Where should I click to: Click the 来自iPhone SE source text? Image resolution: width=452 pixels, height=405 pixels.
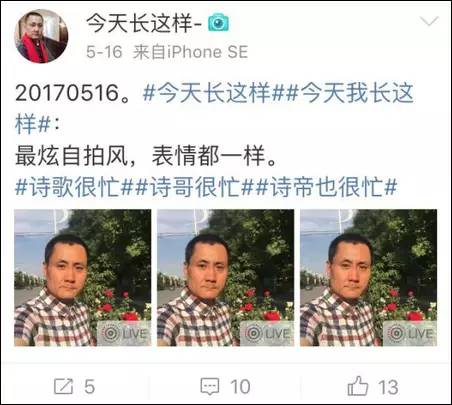[x=190, y=52]
